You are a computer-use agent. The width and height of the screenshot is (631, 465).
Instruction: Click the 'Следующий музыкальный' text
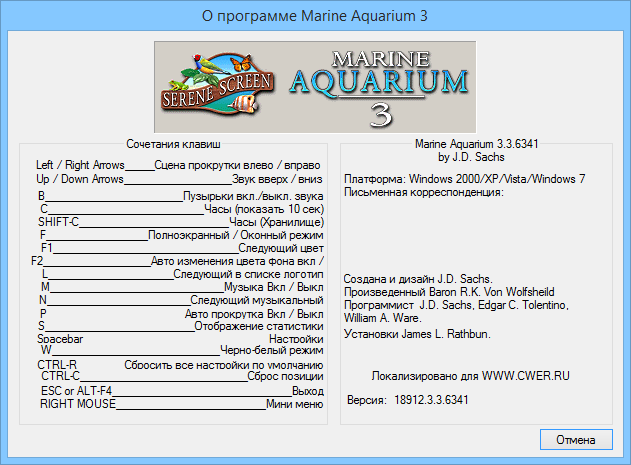tap(257, 300)
